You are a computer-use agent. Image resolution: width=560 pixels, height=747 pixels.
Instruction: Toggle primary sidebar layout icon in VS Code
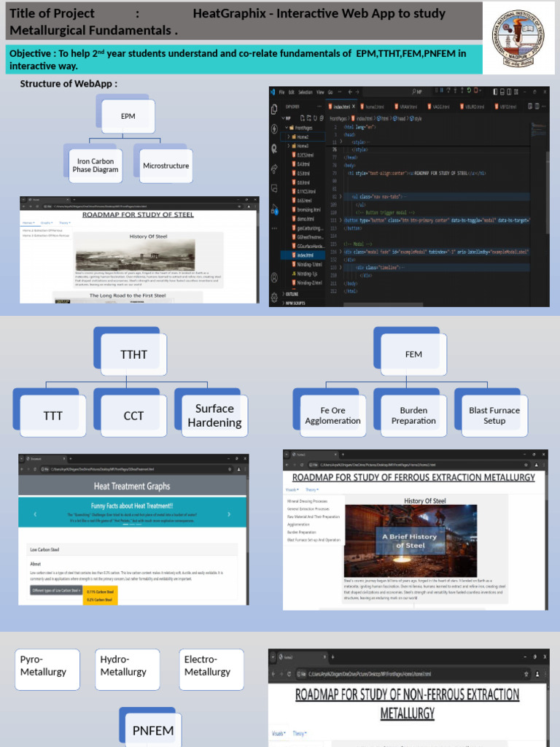[x=495, y=91]
